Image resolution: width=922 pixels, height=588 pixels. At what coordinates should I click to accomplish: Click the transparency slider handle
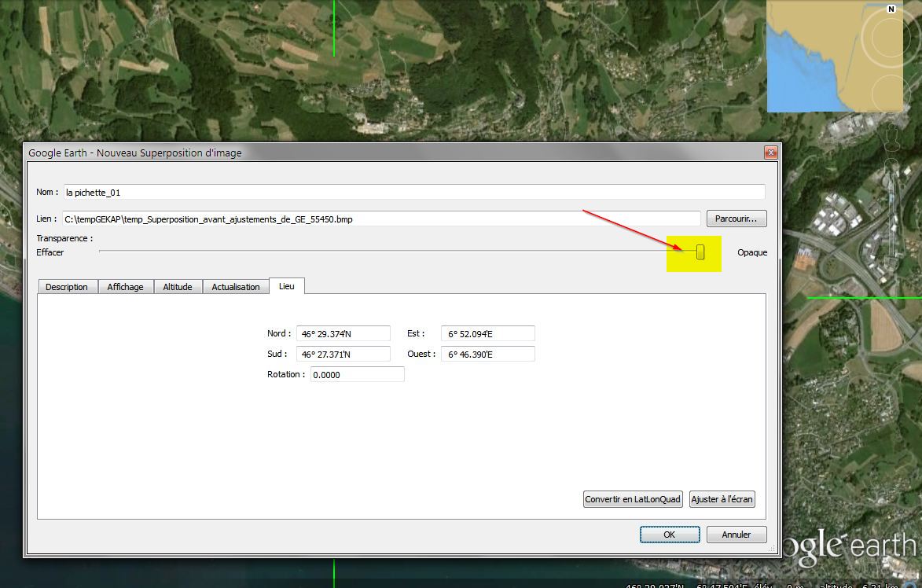[700, 252]
